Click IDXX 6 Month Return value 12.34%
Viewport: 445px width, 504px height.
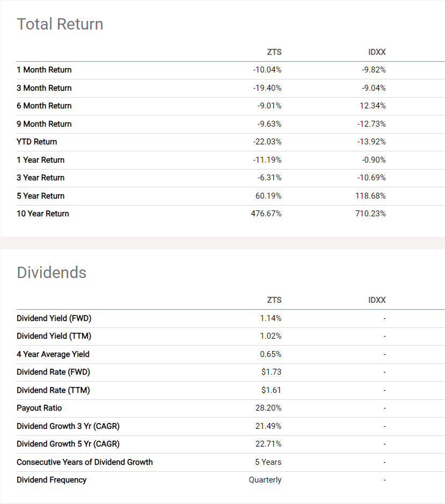[373, 106]
